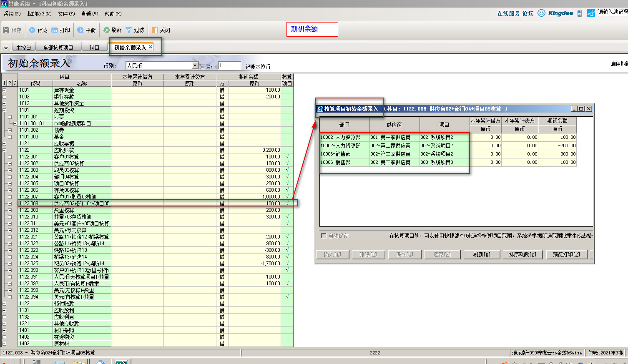Click the 预览 (Preview) toolbar icon
Screen dimensions: 628x364
(x=32, y=30)
